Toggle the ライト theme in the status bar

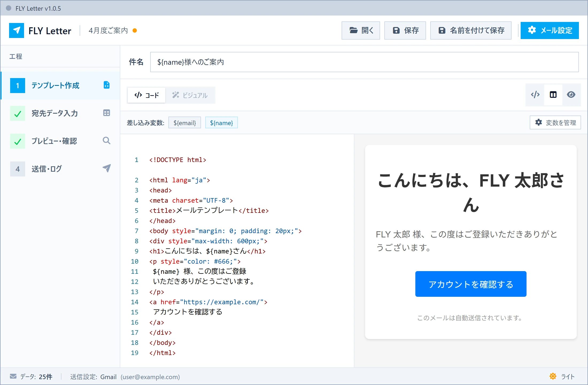pyautogui.click(x=562, y=376)
